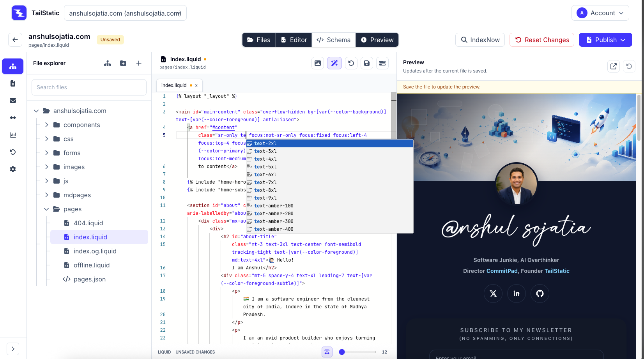Open the file explorer sidebar icon
The width and height of the screenshot is (644, 359).
pyautogui.click(x=13, y=66)
